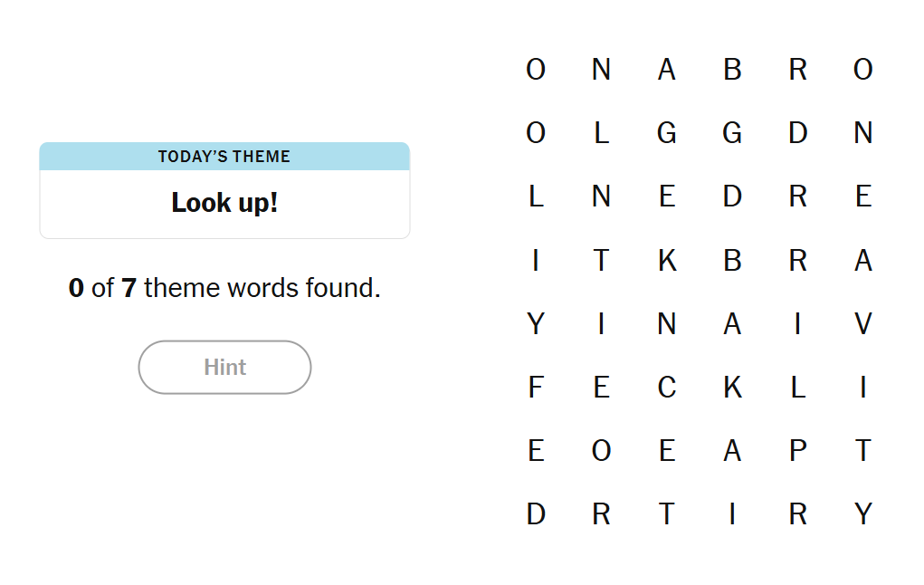Screen dimensions: 924x585
Task: Select the K between C and L
Action: click(732, 388)
